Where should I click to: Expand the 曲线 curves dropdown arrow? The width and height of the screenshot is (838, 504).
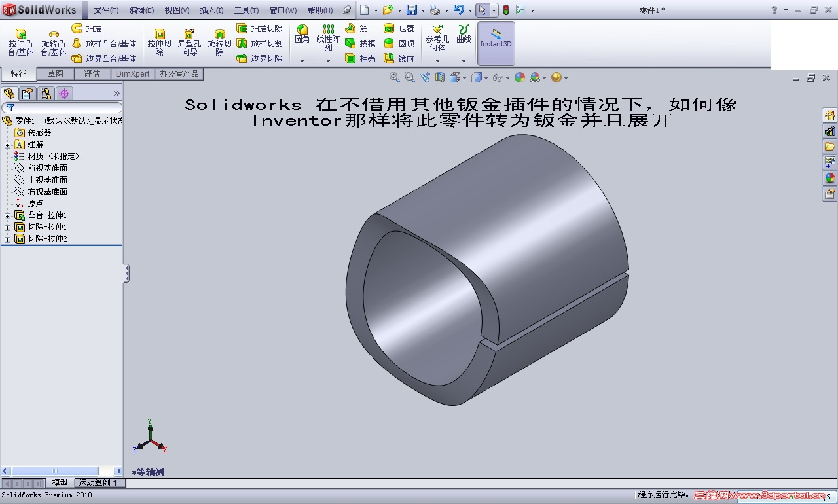tap(464, 61)
